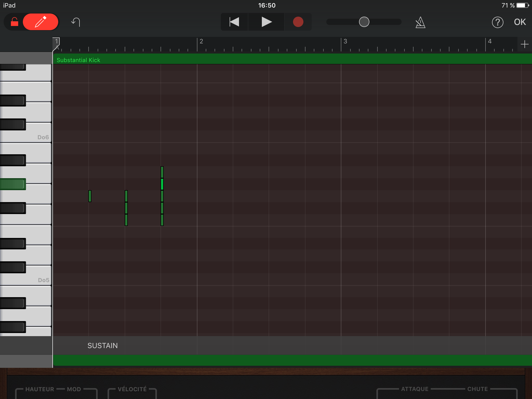Select the Substantial Kick region header

coord(292,59)
